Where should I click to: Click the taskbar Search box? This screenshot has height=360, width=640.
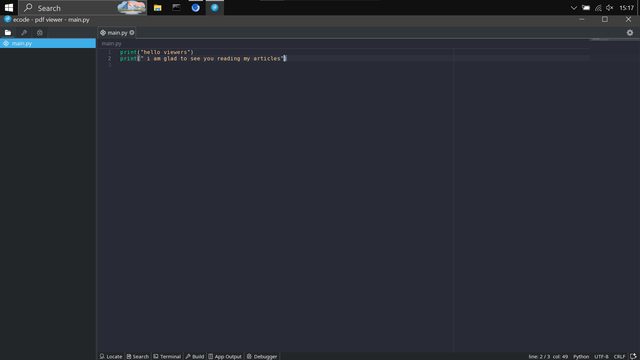coord(82,8)
